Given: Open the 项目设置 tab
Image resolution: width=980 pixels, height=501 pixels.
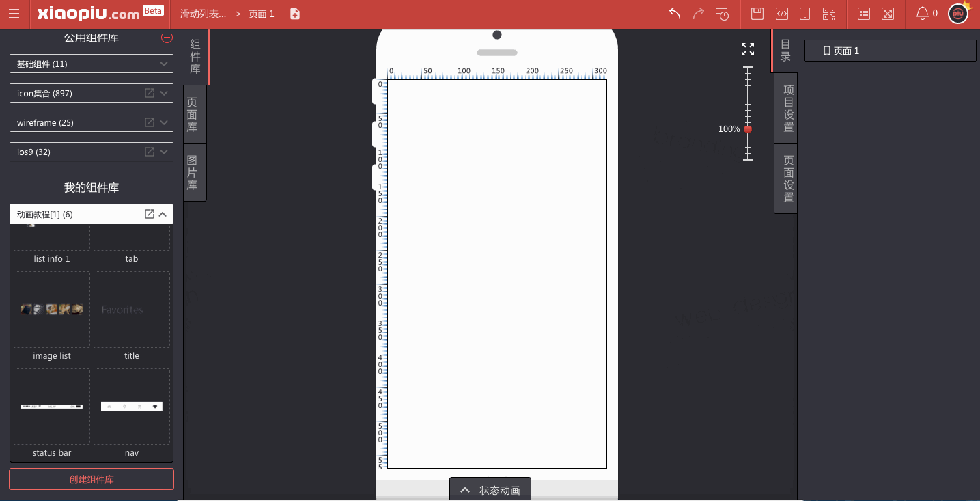Looking at the screenshot, I should click(x=786, y=108).
